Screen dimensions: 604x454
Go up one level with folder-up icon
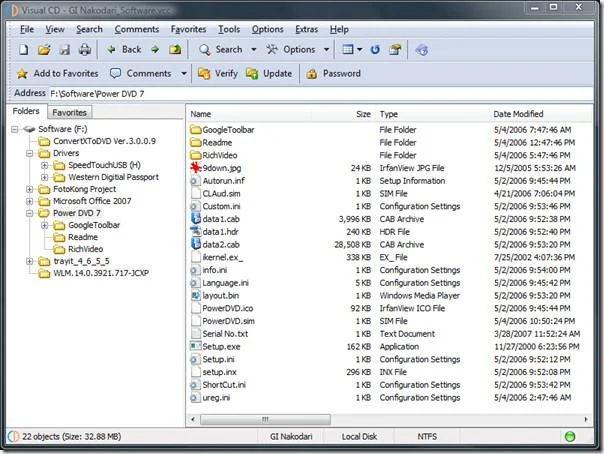175,49
